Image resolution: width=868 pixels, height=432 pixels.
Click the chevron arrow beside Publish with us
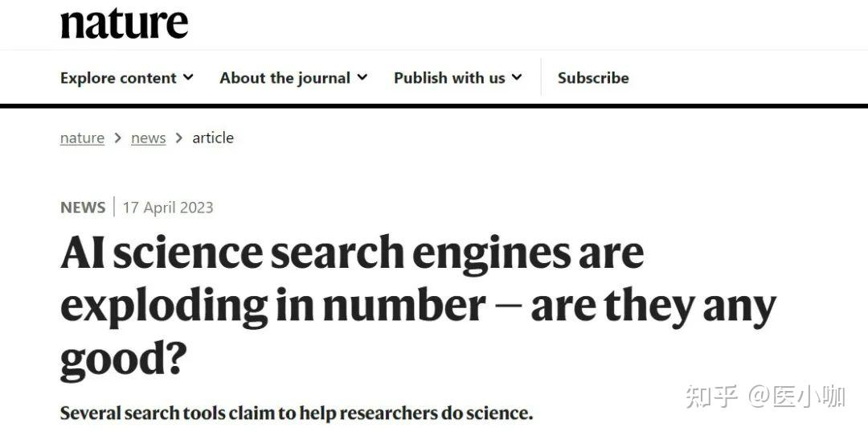coord(517,77)
